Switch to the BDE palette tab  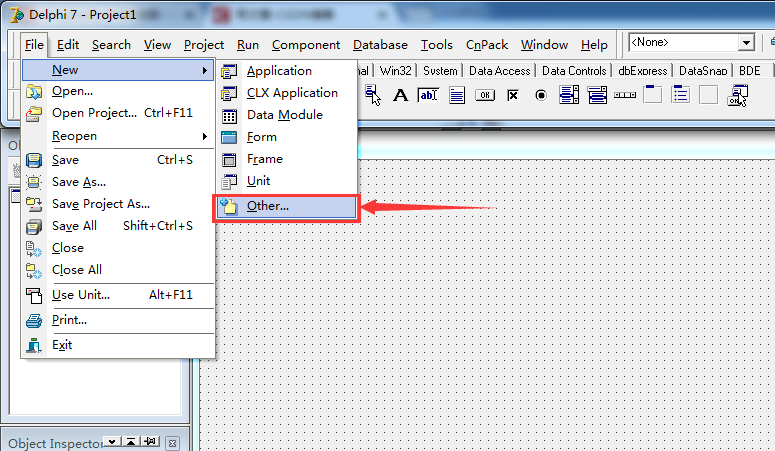pyautogui.click(x=749, y=71)
